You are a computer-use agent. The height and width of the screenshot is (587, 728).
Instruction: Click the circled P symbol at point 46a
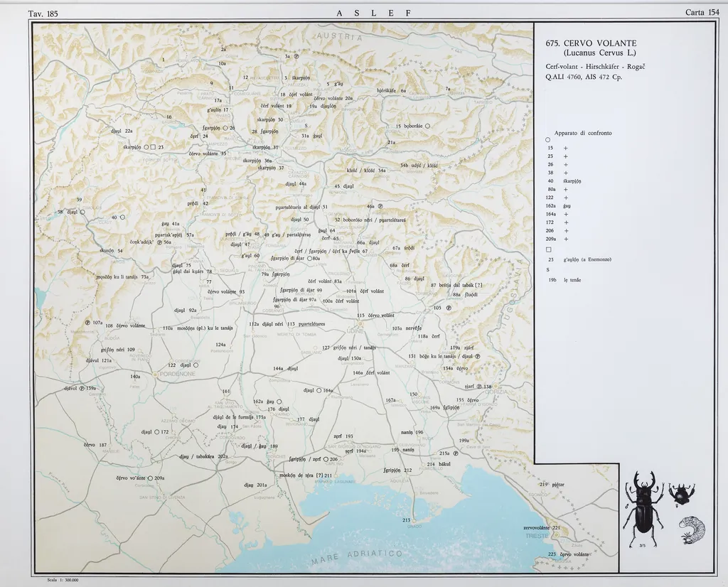380,206
